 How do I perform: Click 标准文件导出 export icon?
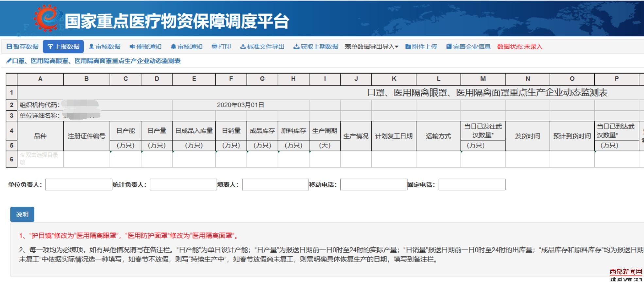[x=243, y=47]
